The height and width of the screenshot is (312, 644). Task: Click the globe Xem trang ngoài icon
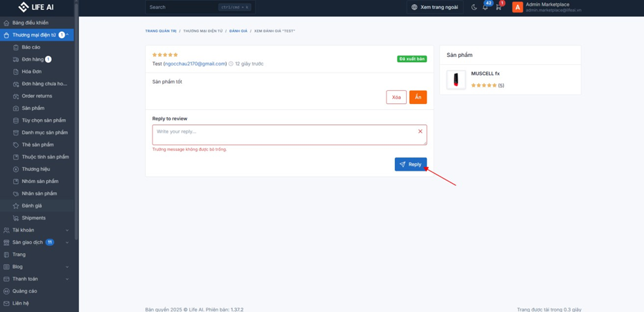pos(414,7)
